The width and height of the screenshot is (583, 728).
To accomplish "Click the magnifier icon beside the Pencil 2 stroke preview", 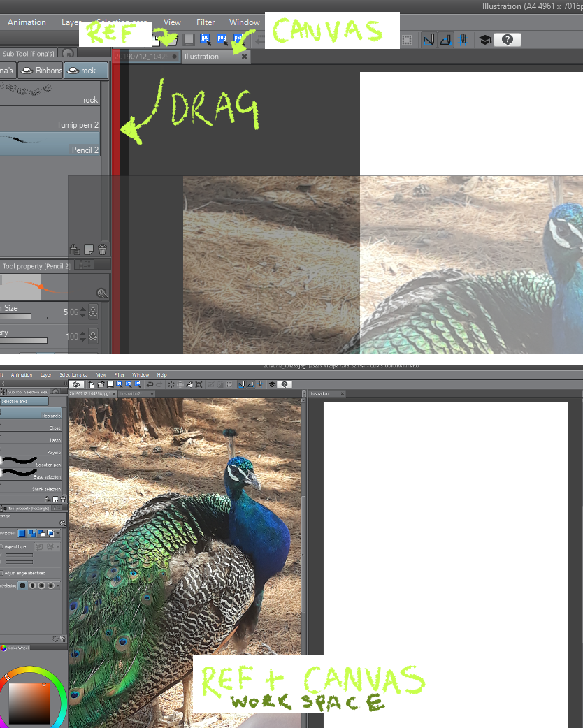I will coord(102,293).
